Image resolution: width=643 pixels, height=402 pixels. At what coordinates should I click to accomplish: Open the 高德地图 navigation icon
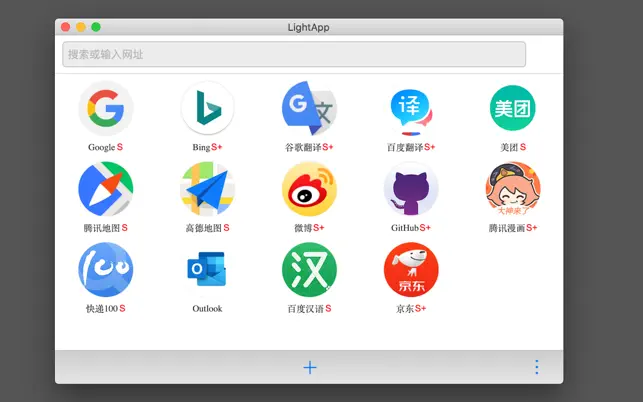[207, 189]
